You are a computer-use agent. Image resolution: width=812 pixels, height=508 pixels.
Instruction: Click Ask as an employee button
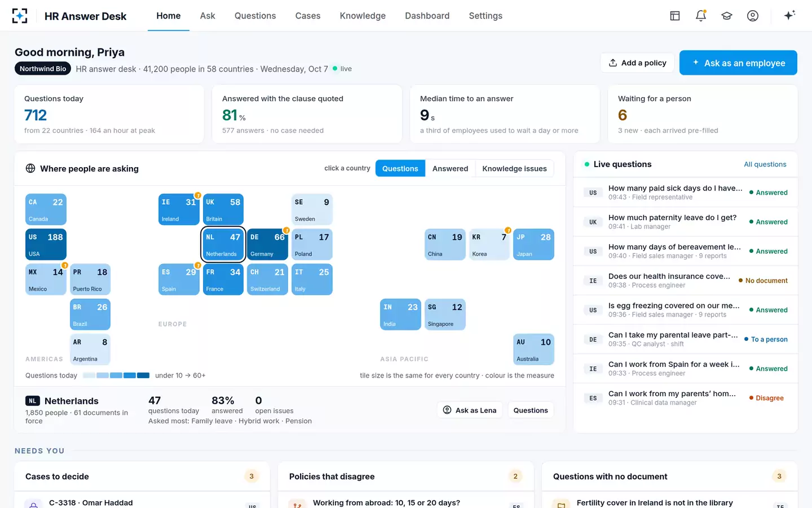[738, 63]
